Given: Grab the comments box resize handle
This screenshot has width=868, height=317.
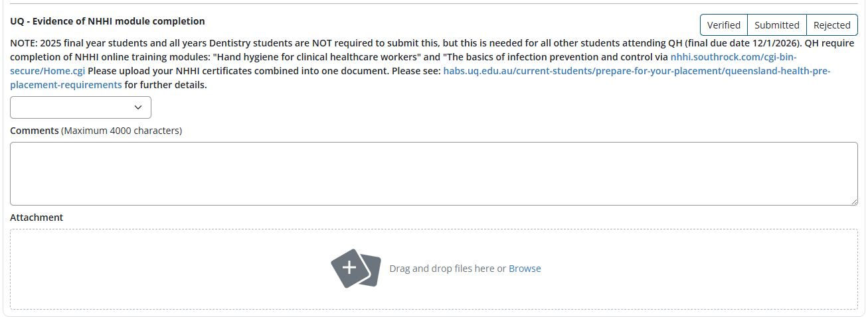Looking at the screenshot, I should click(x=853, y=201).
